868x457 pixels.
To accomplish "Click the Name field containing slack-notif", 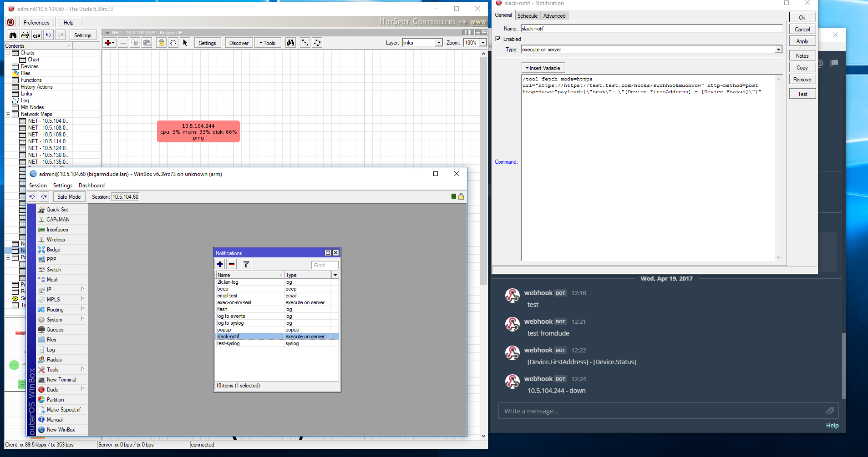I will [x=651, y=28].
